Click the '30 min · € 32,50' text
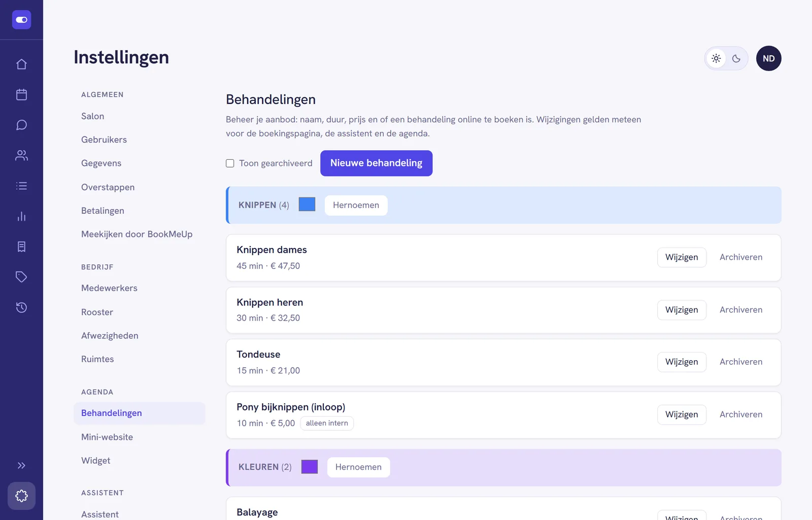The image size is (812, 520). pyautogui.click(x=268, y=318)
